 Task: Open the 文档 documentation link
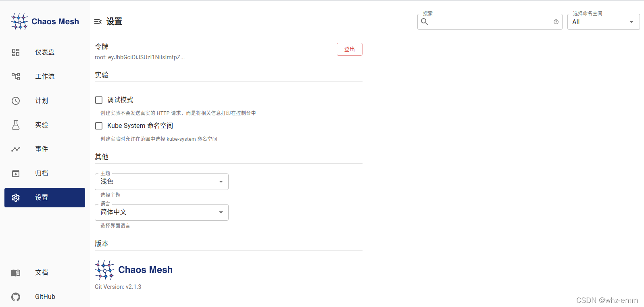click(x=45, y=273)
